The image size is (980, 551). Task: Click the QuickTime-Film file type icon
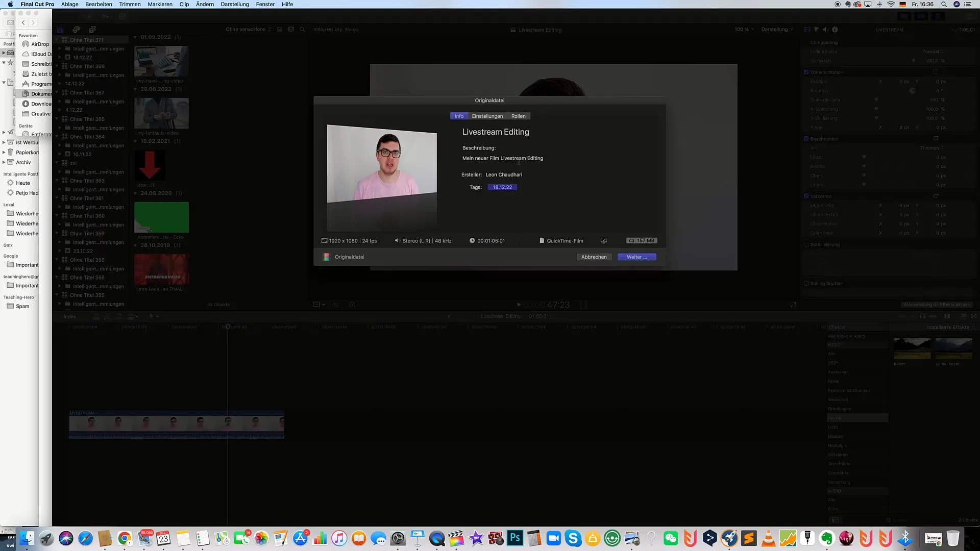click(x=542, y=240)
